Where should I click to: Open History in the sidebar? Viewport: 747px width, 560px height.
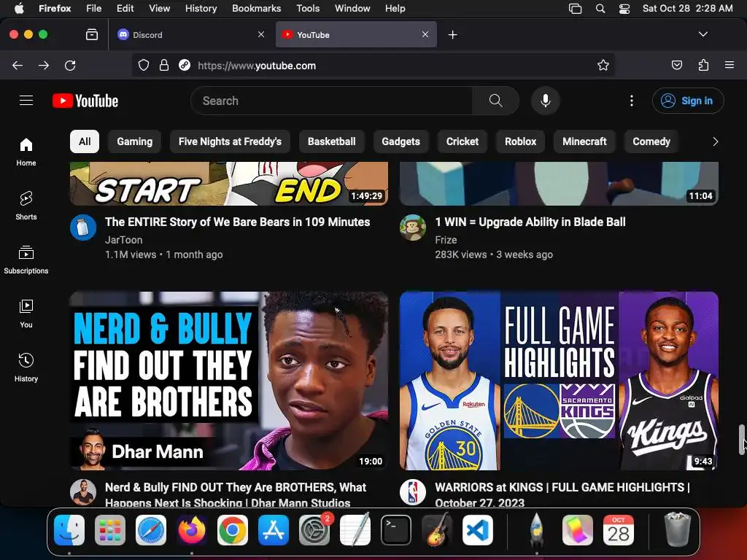click(x=26, y=367)
